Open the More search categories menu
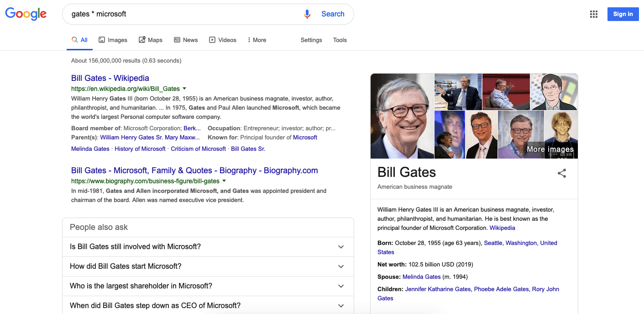This screenshot has width=644, height=314. pos(258,40)
